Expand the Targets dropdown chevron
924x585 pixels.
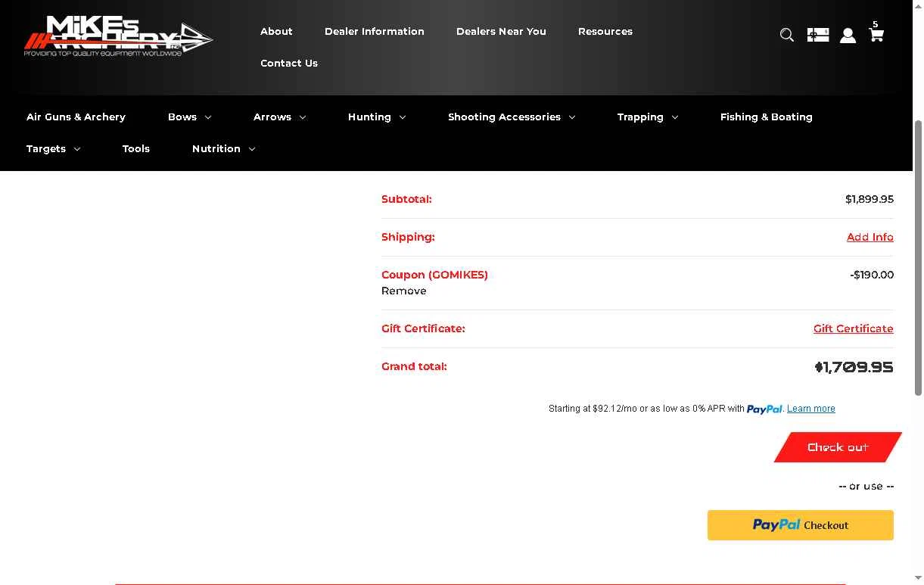tap(77, 149)
